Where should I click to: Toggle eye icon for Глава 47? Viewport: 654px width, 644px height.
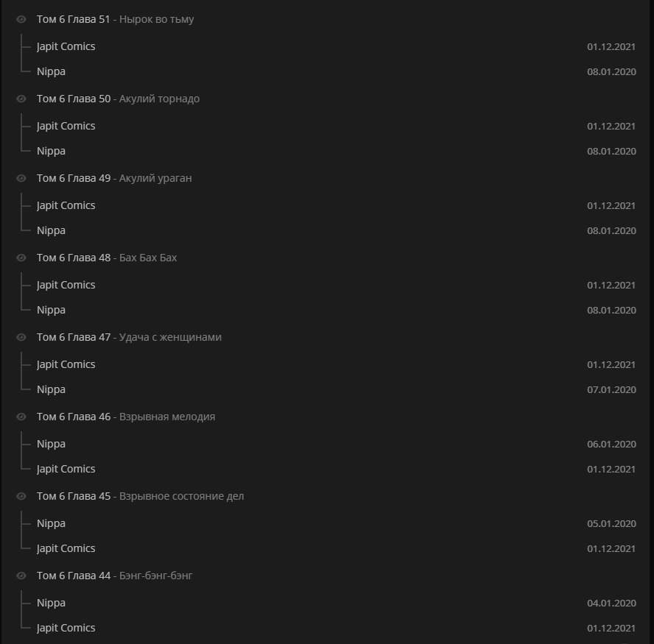[x=21, y=338]
